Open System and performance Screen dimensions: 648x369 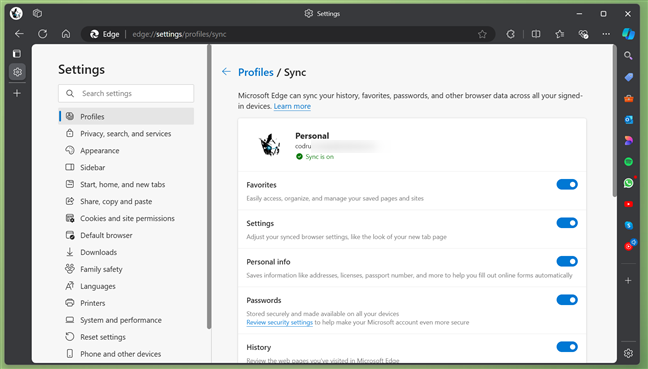click(x=126, y=320)
